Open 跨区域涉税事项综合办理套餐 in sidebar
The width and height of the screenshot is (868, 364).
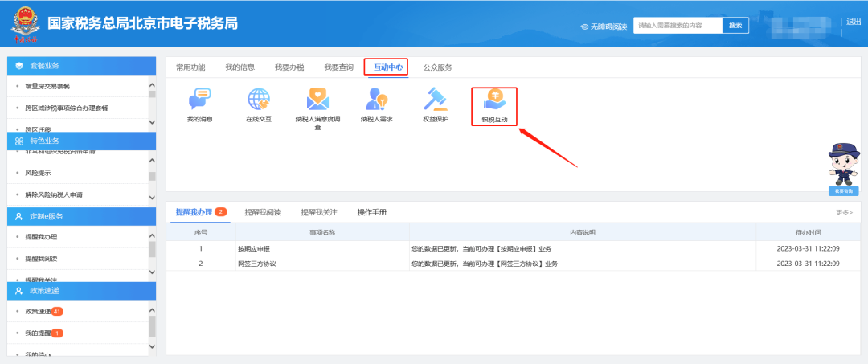[x=66, y=108]
